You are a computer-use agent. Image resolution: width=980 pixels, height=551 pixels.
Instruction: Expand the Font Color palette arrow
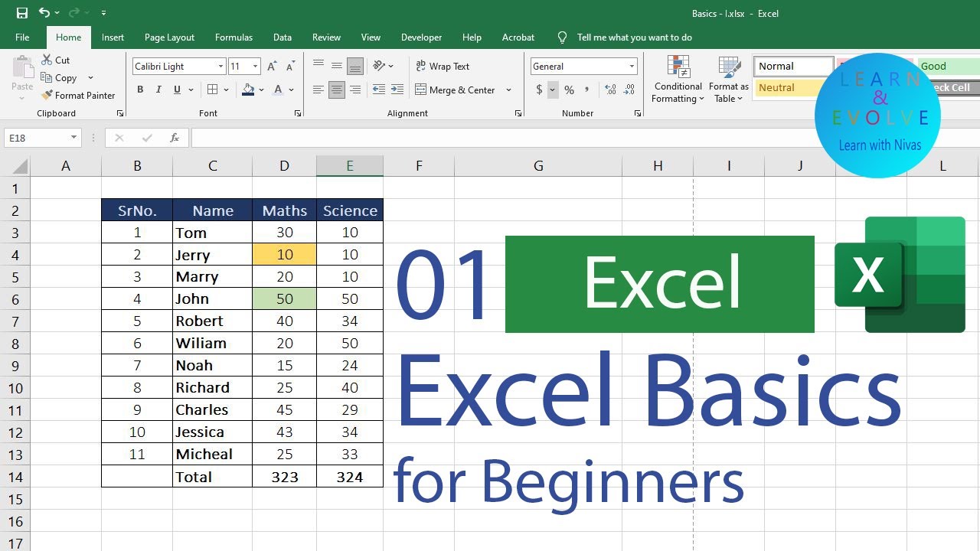tap(292, 90)
